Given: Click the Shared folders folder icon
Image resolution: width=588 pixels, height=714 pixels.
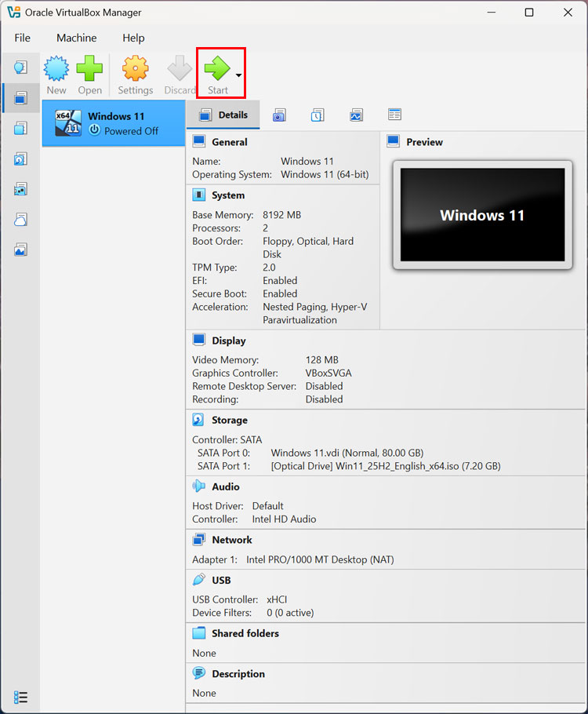Looking at the screenshot, I should [x=199, y=633].
